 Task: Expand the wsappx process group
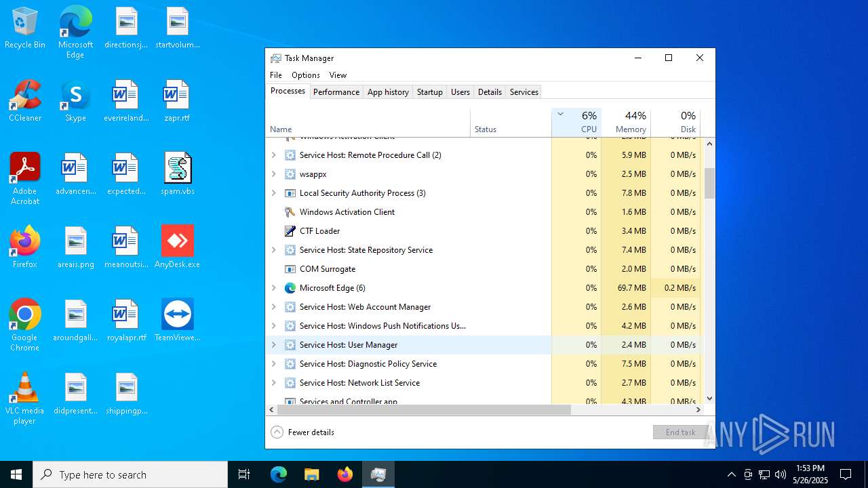click(x=274, y=174)
